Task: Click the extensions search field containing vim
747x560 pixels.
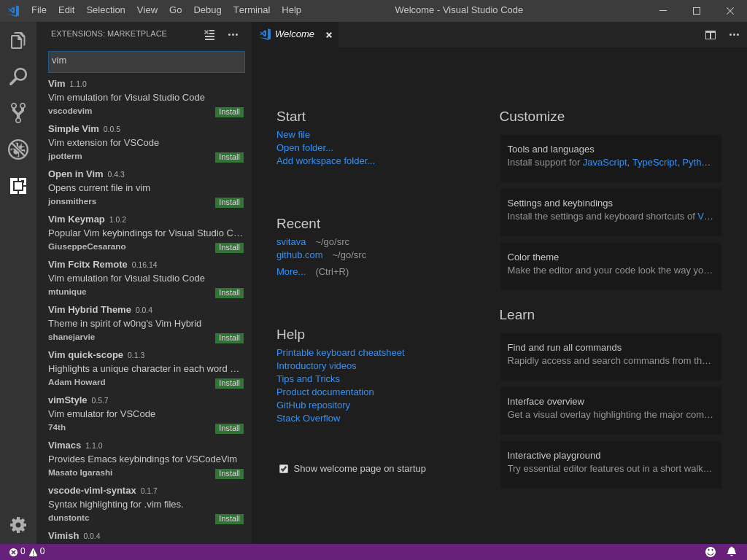Action: [x=146, y=61]
